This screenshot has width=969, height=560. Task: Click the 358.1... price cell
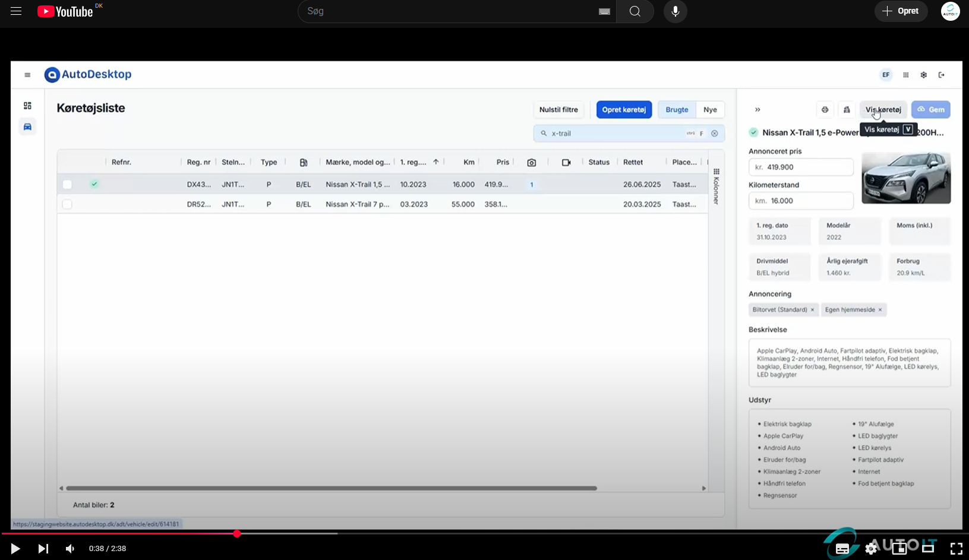click(x=495, y=204)
